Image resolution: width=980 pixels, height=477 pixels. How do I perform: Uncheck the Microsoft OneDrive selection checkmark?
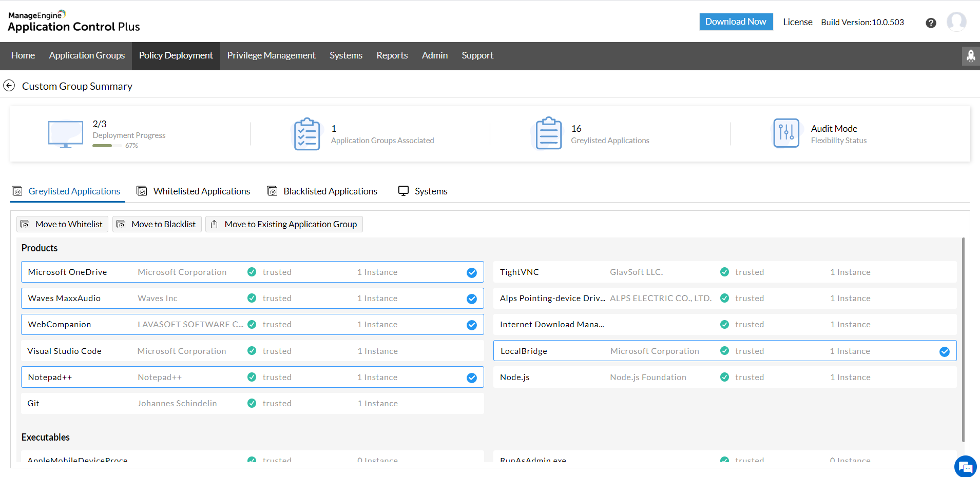tap(471, 273)
